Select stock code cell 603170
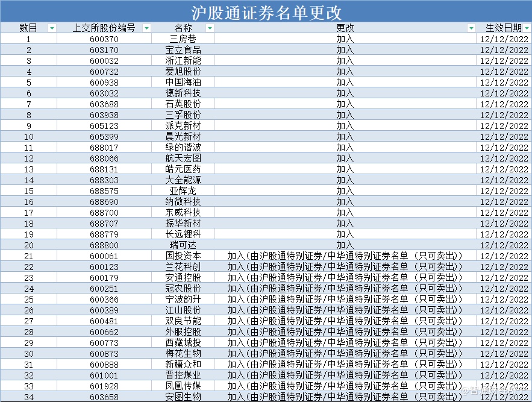 pyautogui.click(x=104, y=49)
